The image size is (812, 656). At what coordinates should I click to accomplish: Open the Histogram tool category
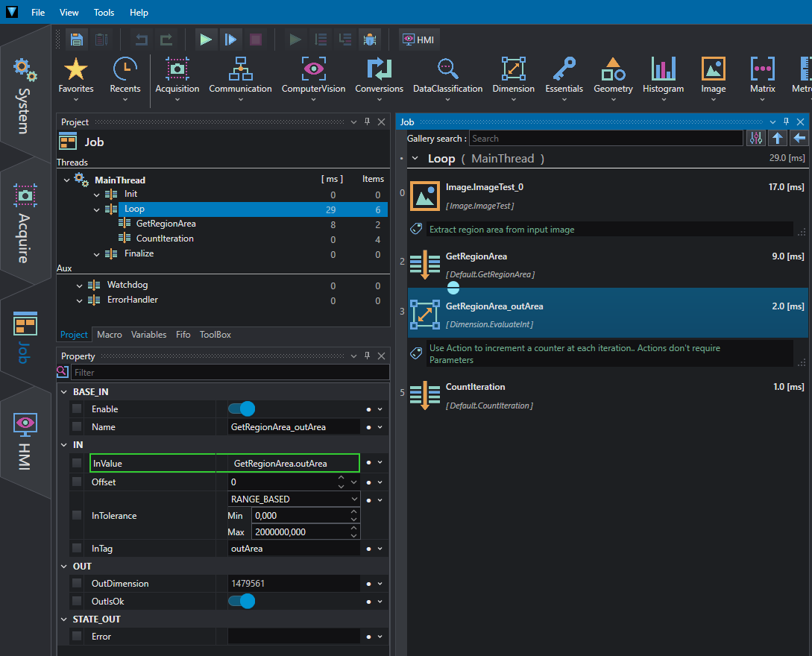pos(664,79)
